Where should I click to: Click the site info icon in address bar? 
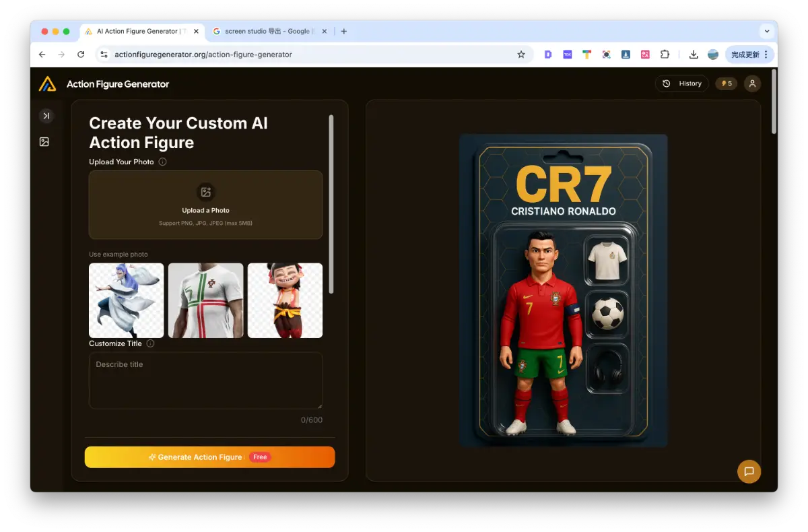tap(104, 55)
